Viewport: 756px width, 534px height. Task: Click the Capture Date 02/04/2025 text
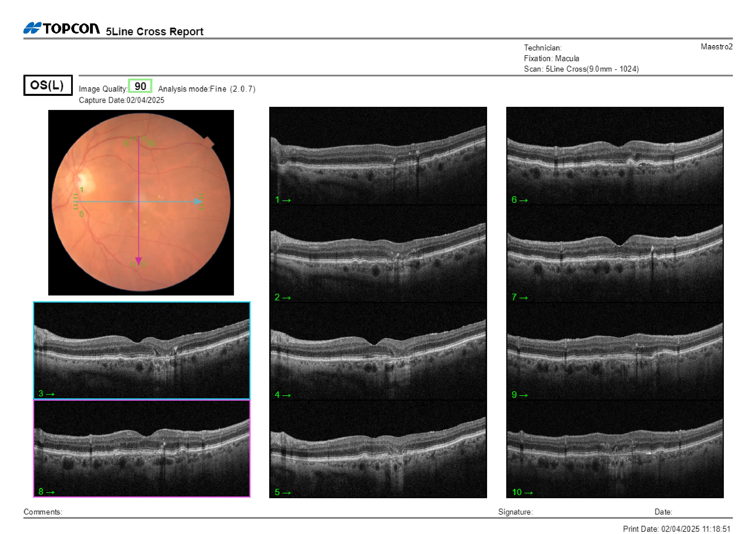pyautogui.click(x=122, y=100)
